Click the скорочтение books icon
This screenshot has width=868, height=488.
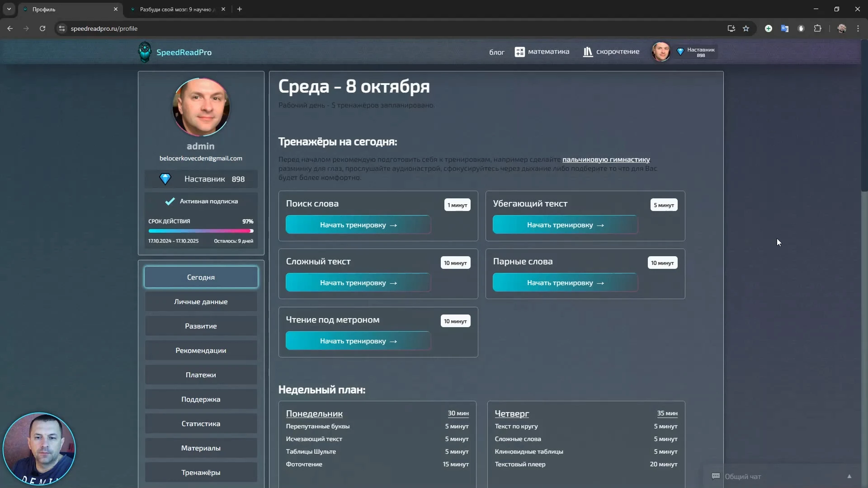pos(588,52)
